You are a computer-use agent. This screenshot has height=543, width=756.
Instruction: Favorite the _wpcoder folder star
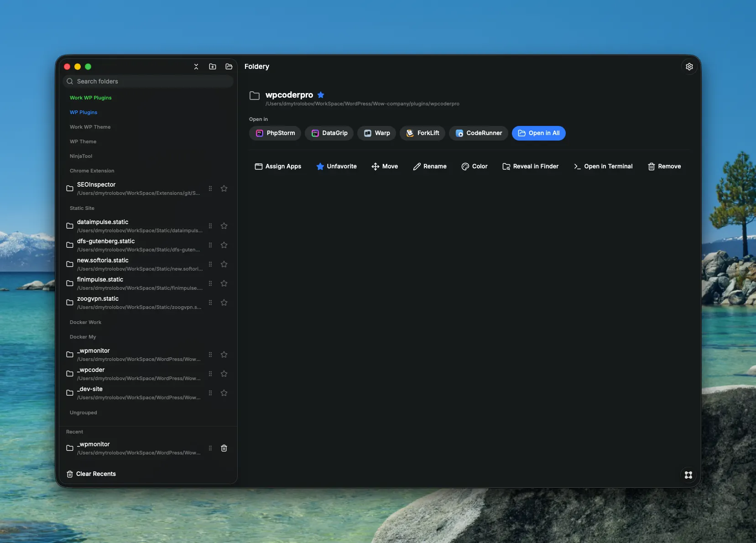click(x=224, y=374)
